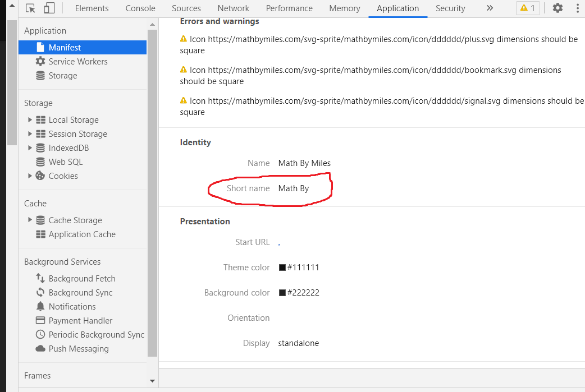Switch to the Console tab
Viewport: 585px width, 392px height.
click(140, 8)
